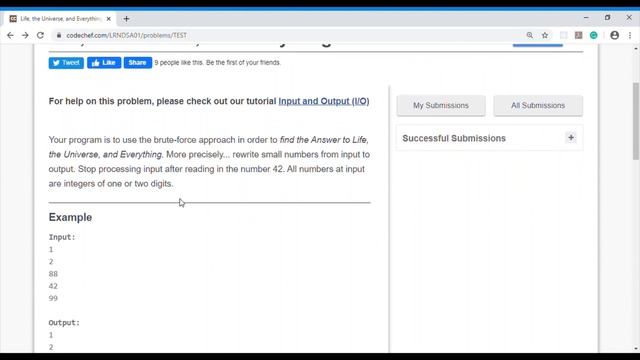Bookmark this page with star icon
The image size is (640, 360).
coord(545,36)
